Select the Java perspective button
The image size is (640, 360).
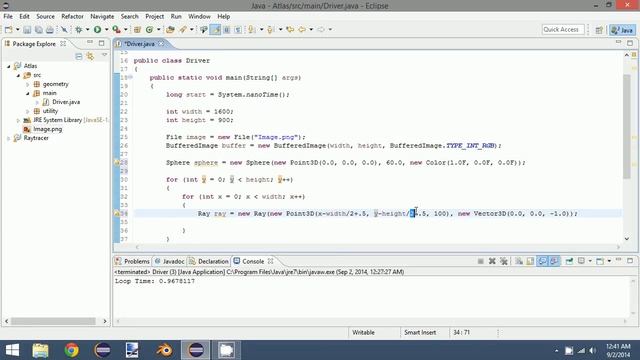(622, 30)
